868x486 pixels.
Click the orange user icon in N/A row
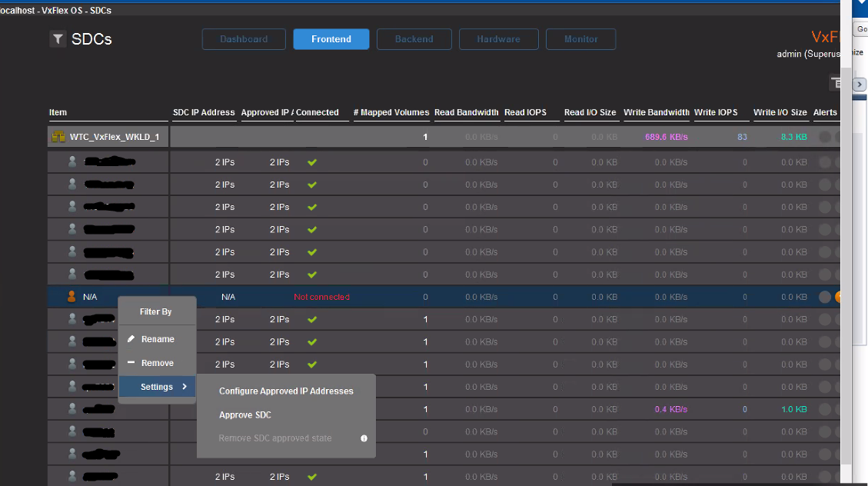tap(72, 297)
